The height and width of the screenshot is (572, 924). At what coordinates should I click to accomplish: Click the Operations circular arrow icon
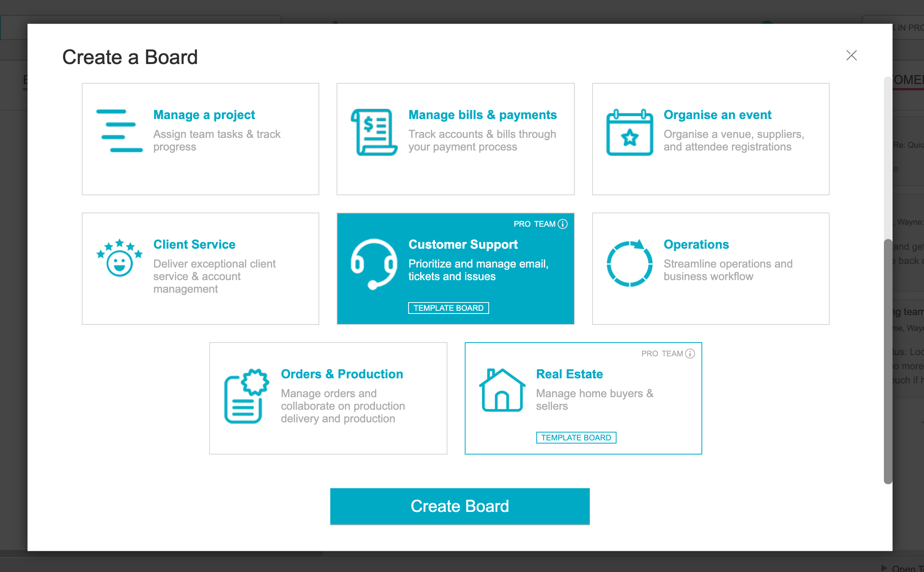point(629,263)
